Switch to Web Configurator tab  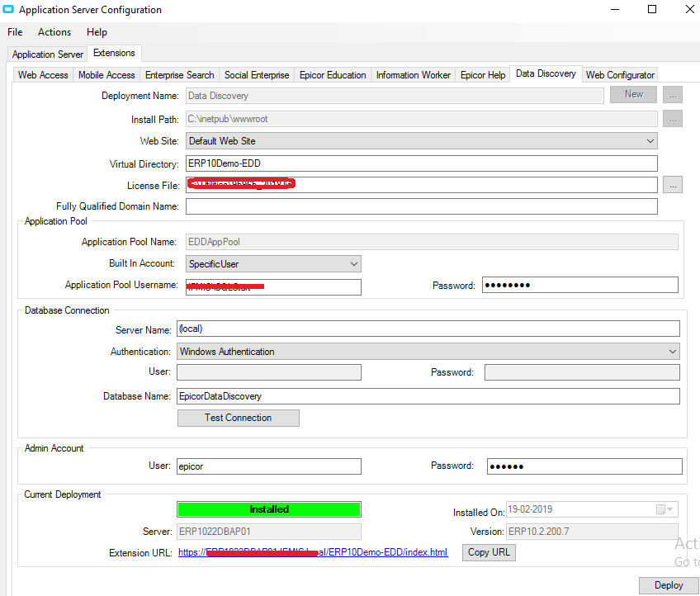pos(620,75)
